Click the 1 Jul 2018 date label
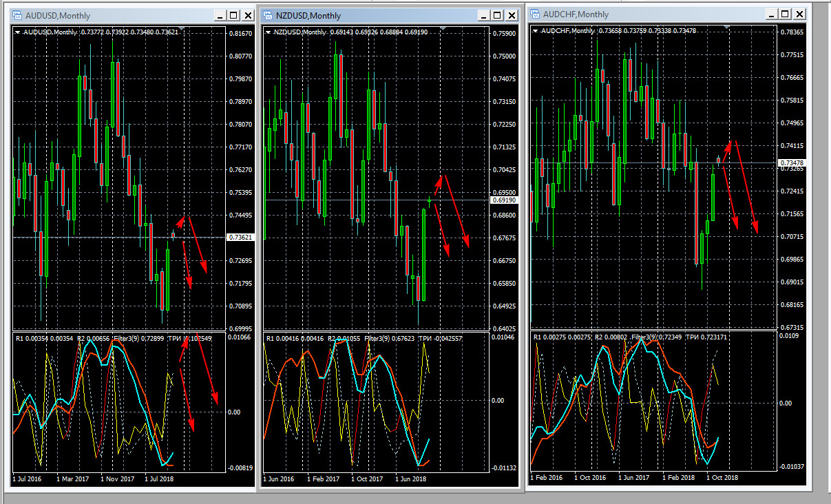This screenshot has height=504, width=831. pos(159,478)
